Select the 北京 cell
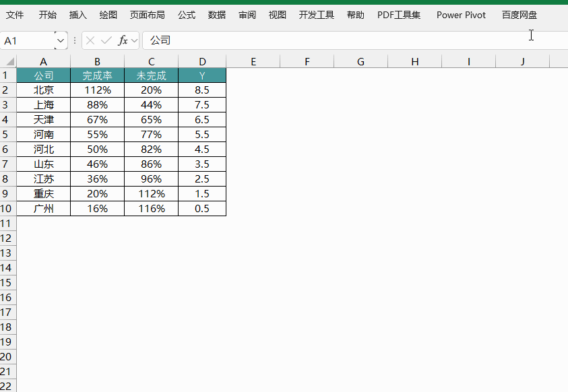This screenshot has width=568, height=392. (44, 90)
